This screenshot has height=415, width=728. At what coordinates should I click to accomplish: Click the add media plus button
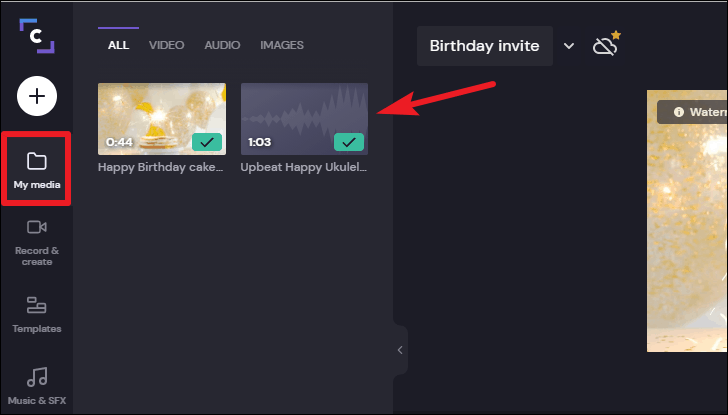pos(37,97)
